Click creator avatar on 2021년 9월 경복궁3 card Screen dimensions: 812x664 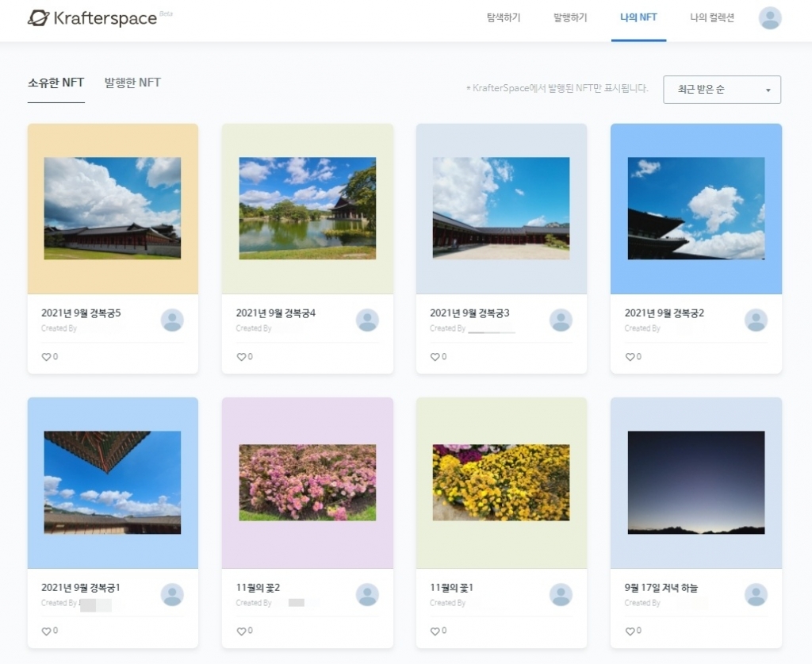pyautogui.click(x=561, y=320)
